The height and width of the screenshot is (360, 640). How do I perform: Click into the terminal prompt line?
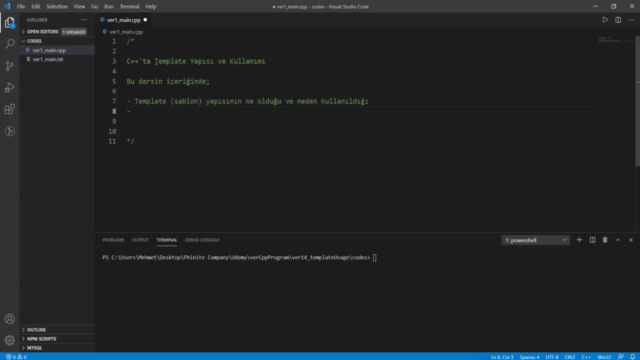point(239,258)
